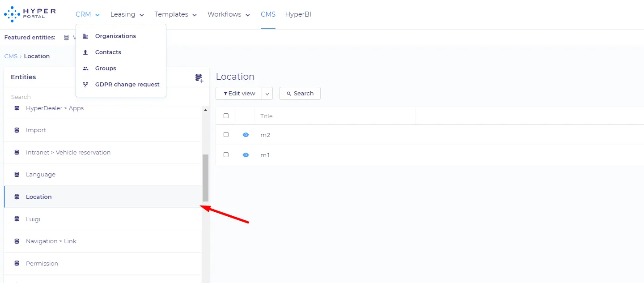Viewport: 644px width, 283px height.
Task: Click the featured entities database icon
Action: point(67,38)
